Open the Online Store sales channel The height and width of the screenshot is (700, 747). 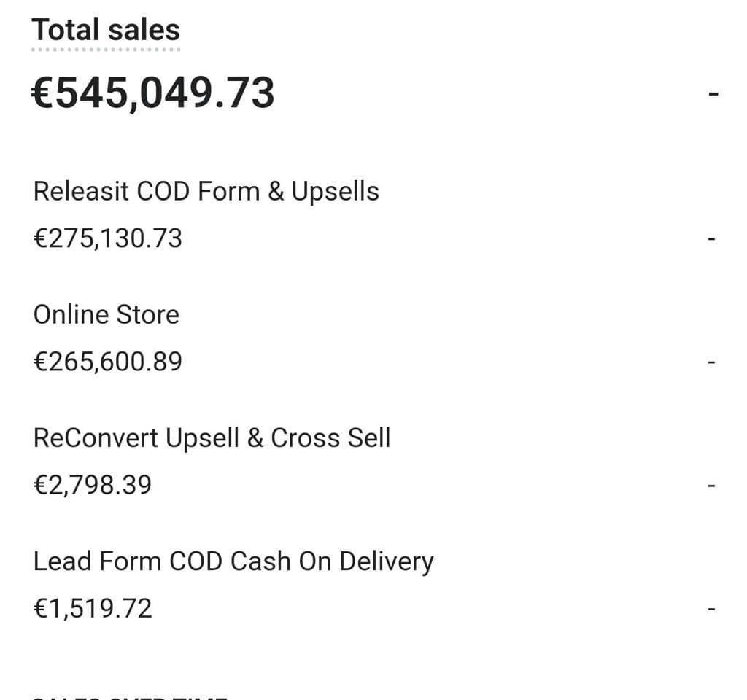(107, 315)
